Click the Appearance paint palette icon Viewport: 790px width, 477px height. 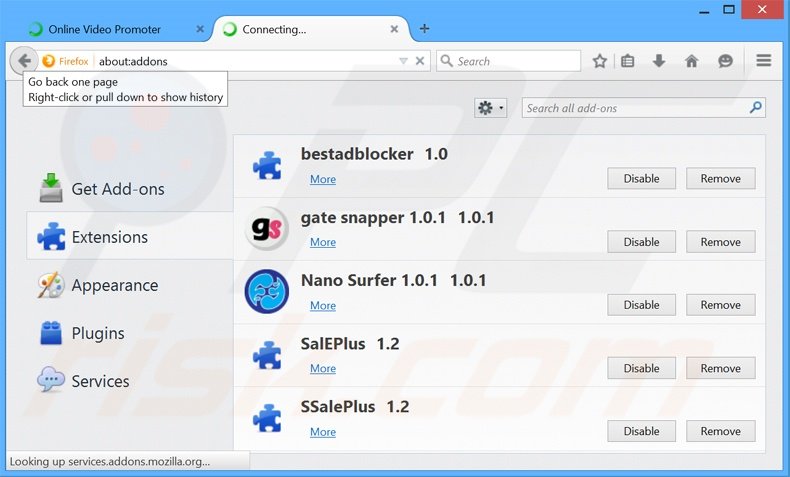point(50,285)
